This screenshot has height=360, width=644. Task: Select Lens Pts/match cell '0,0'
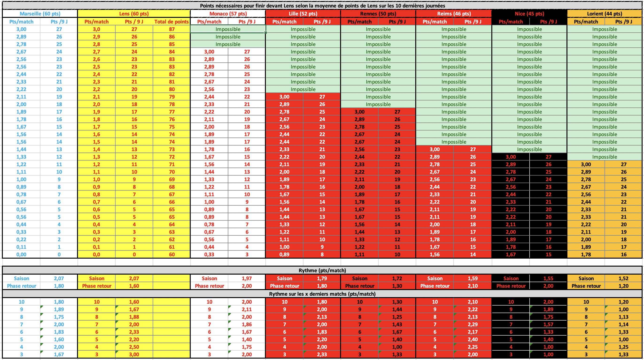[97, 254]
